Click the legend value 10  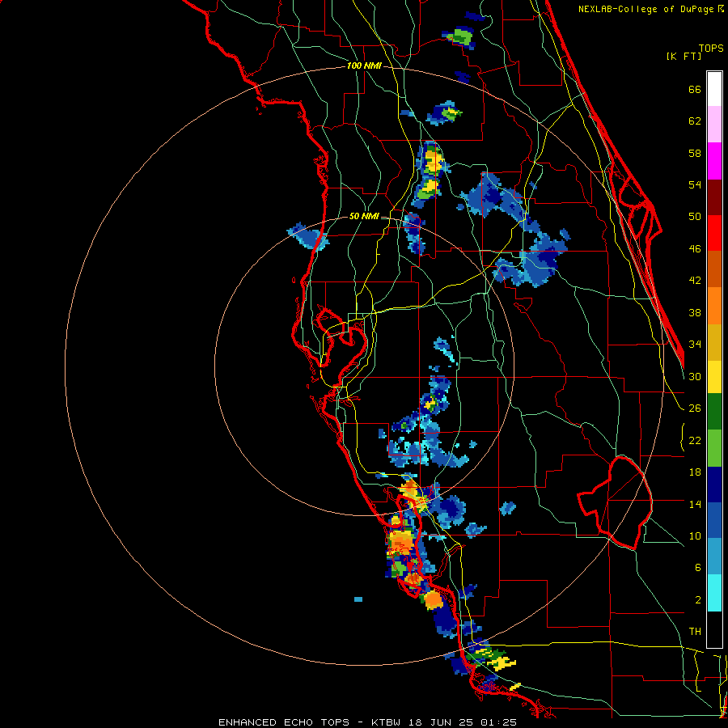tap(695, 535)
